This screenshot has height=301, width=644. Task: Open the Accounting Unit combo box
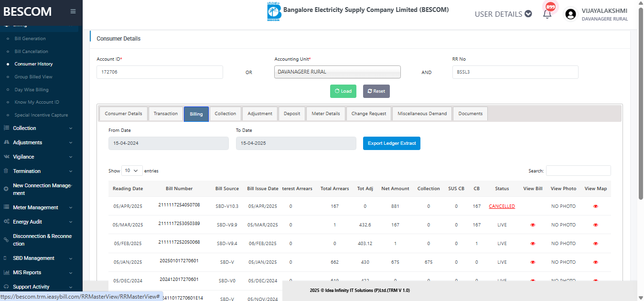pyautogui.click(x=337, y=72)
